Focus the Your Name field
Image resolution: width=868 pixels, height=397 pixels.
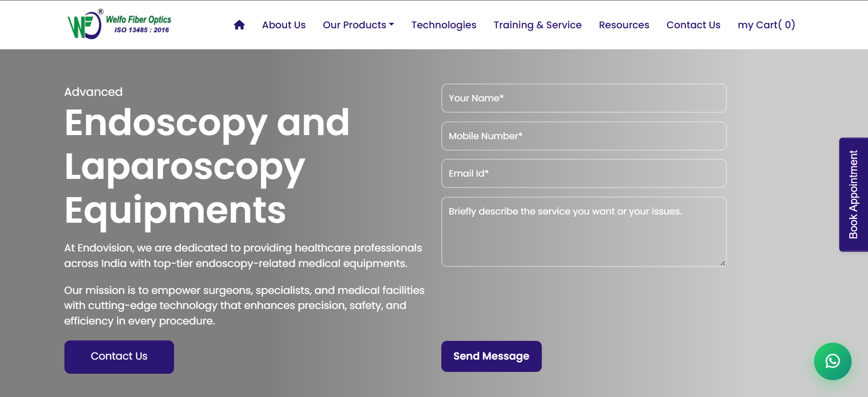coord(583,98)
